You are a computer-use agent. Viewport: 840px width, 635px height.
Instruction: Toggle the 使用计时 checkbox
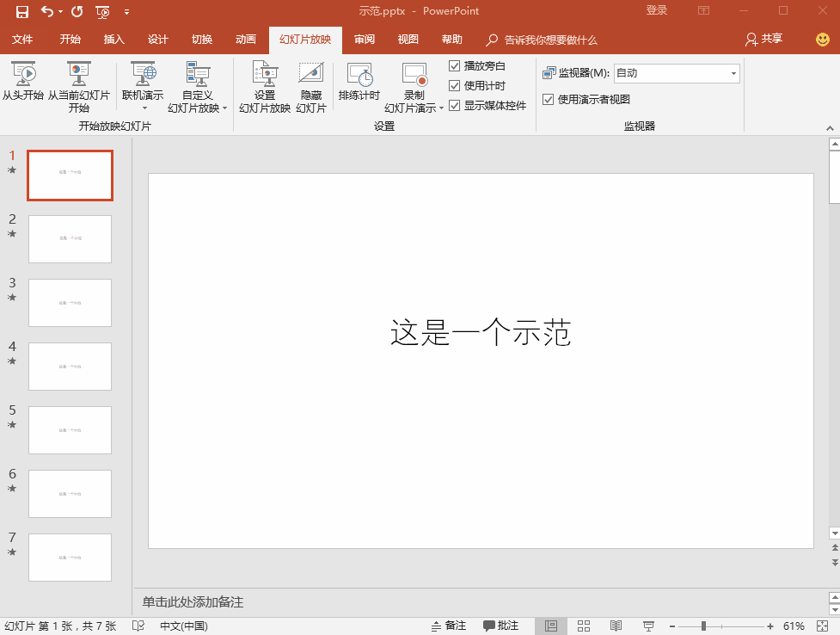455,86
